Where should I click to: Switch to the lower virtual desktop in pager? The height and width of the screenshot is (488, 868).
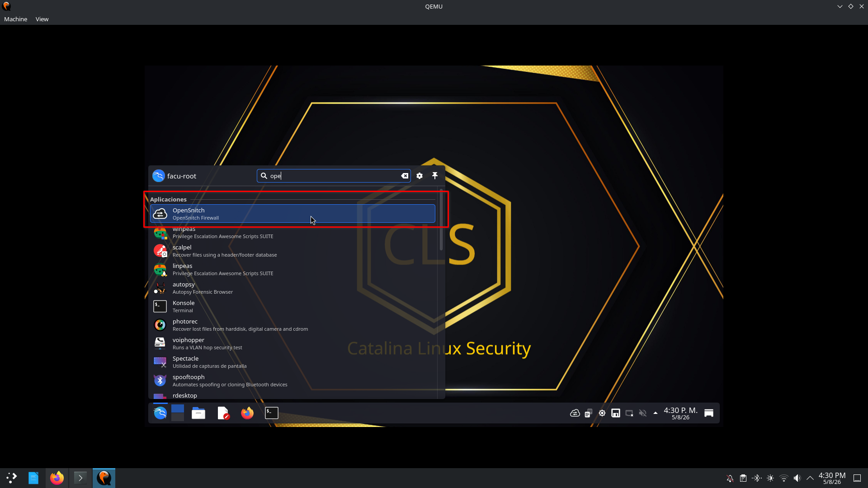pos(178,417)
